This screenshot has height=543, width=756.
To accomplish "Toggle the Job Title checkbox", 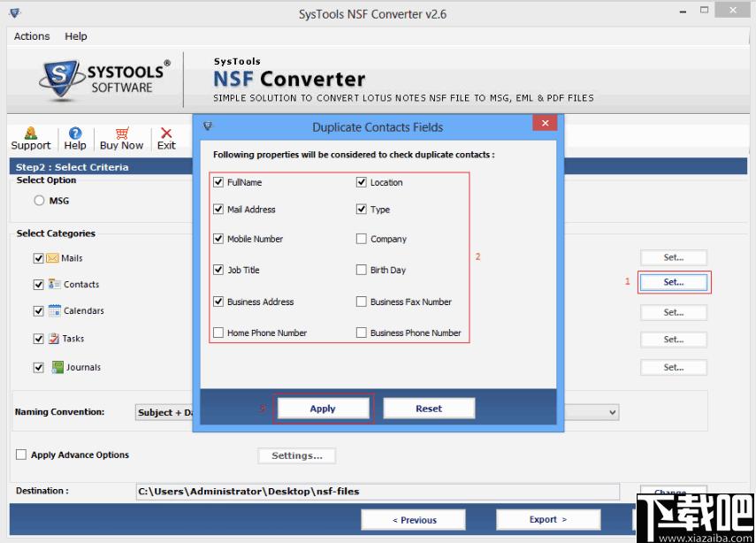I will coord(218,270).
